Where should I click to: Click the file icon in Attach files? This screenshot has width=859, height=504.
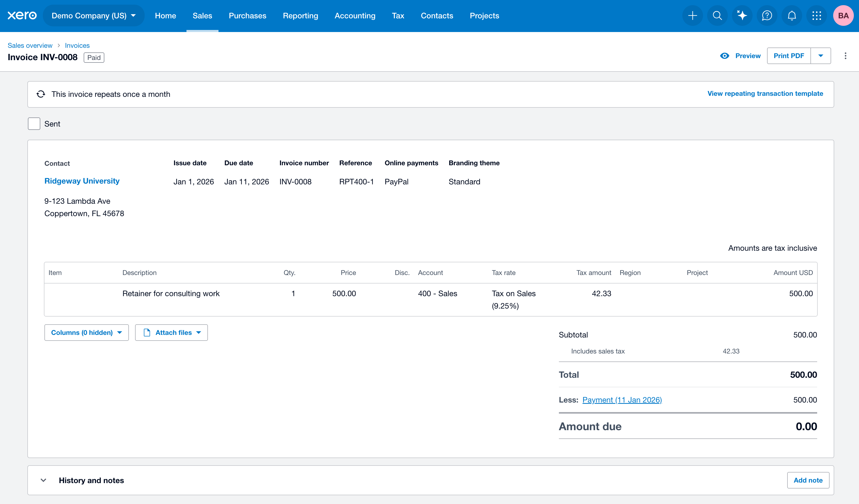[147, 333]
